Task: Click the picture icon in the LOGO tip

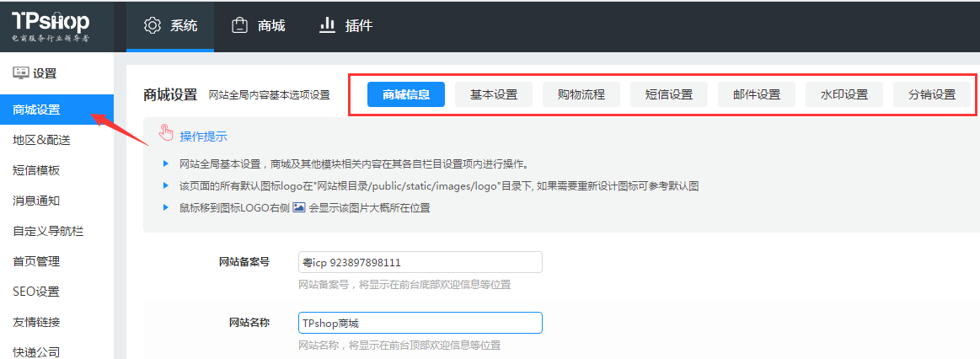Action: (298, 207)
